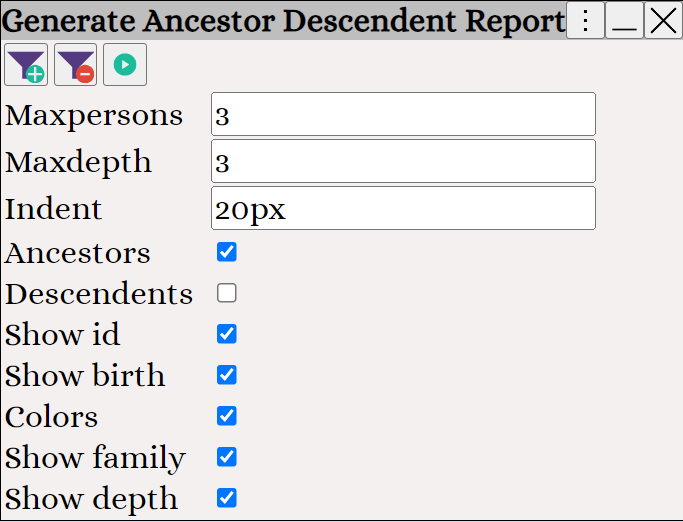Click the add filter funnel icon

click(26, 65)
